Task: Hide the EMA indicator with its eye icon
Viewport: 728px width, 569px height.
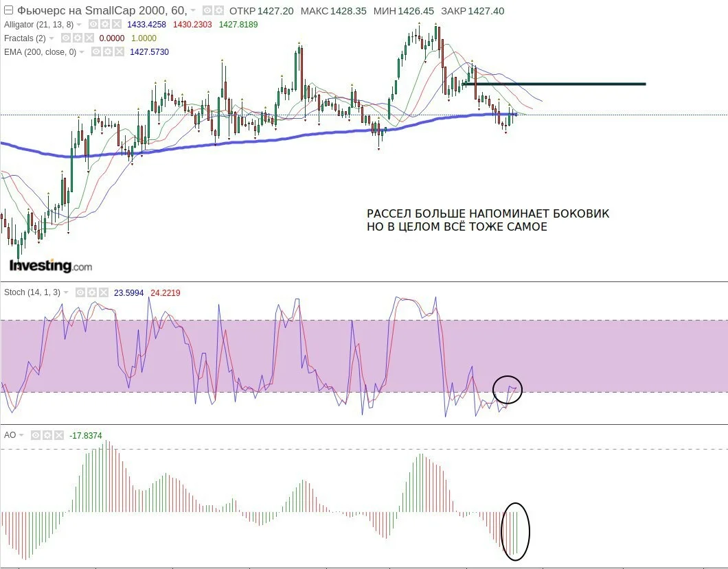Action: [x=96, y=52]
